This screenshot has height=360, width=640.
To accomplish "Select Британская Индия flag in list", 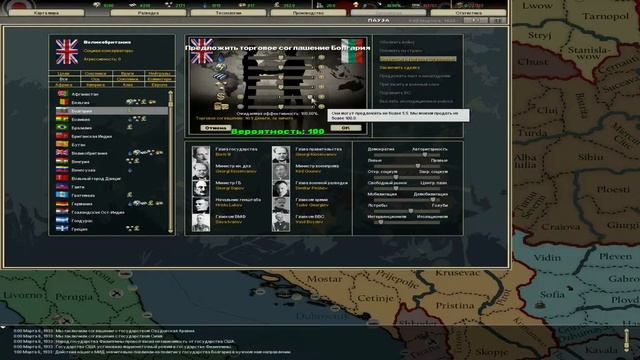I will 62,136.
